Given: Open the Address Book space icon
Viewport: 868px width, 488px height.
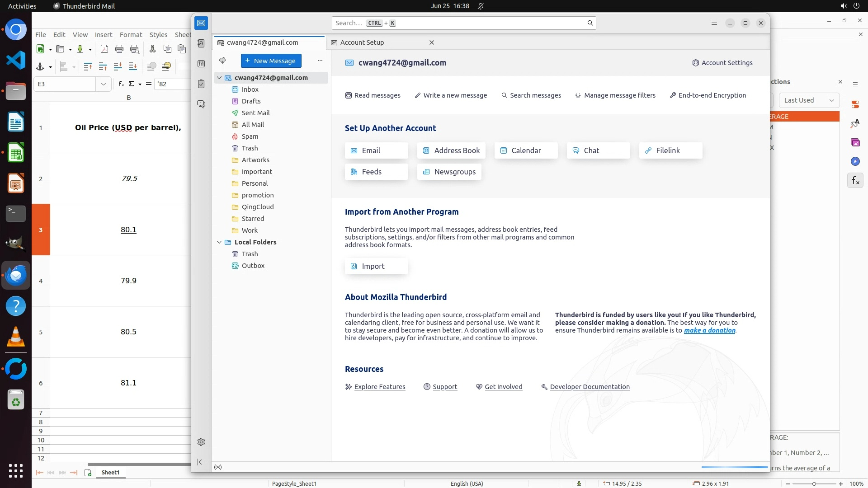Looking at the screenshot, I should [x=201, y=43].
